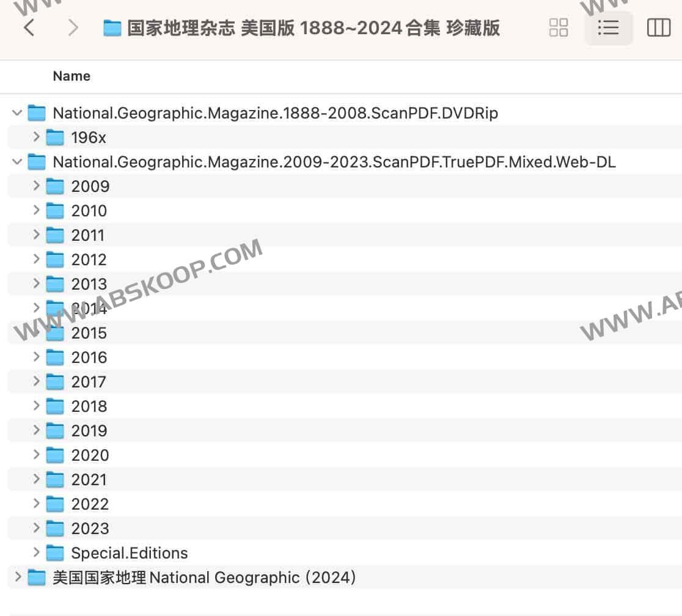Sort by the Name column header

click(x=71, y=76)
